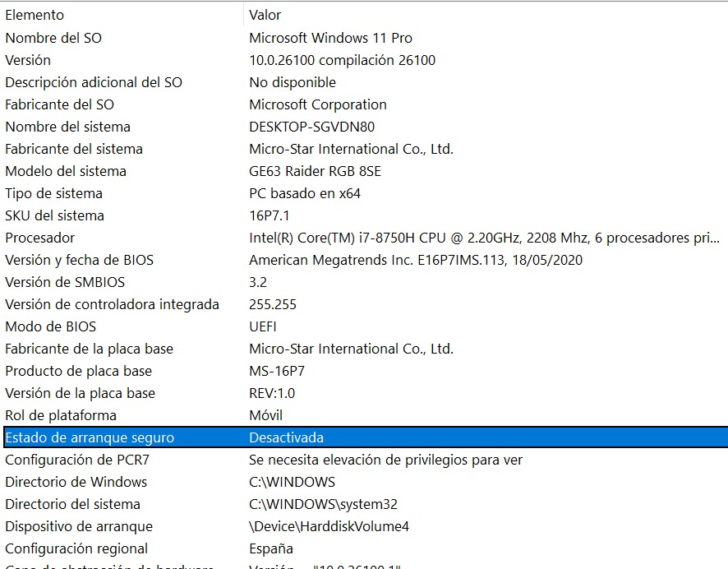Select Fabricante de la placa base row
The width and height of the screenshot is (728, 569).
89,349
